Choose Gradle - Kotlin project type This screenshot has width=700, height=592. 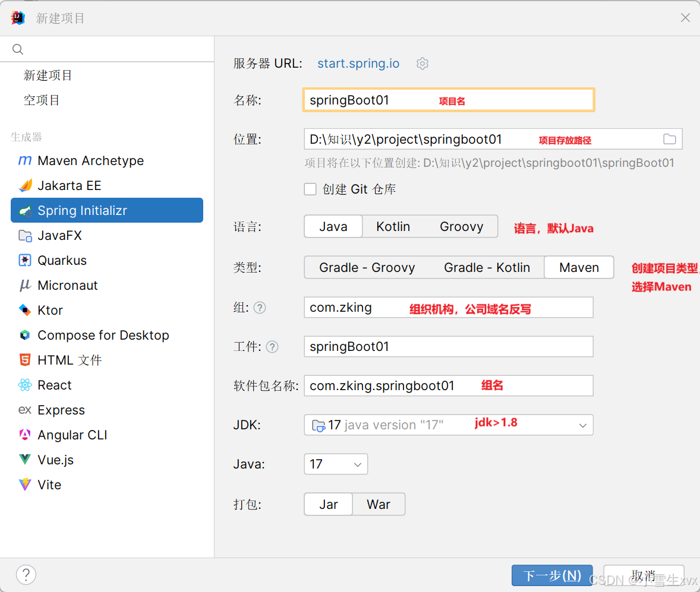click(x=487, y=267)
